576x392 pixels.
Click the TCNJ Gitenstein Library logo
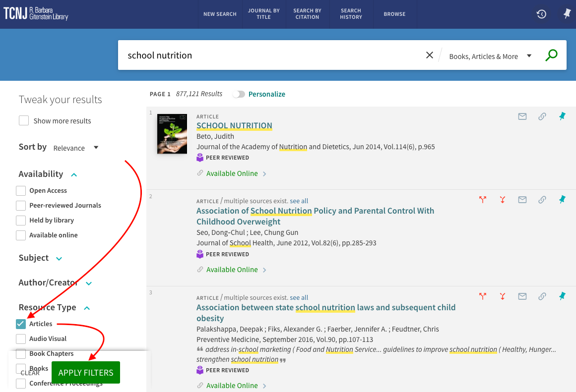coord(36,14)
